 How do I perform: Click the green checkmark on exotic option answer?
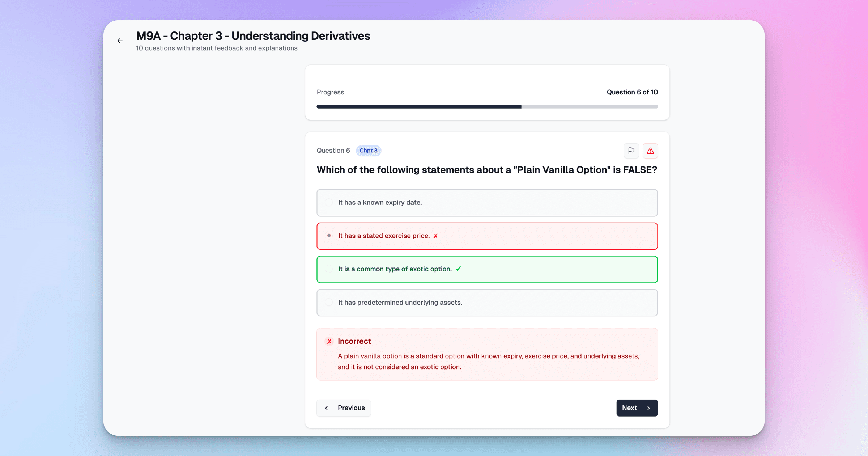[459, 269]
